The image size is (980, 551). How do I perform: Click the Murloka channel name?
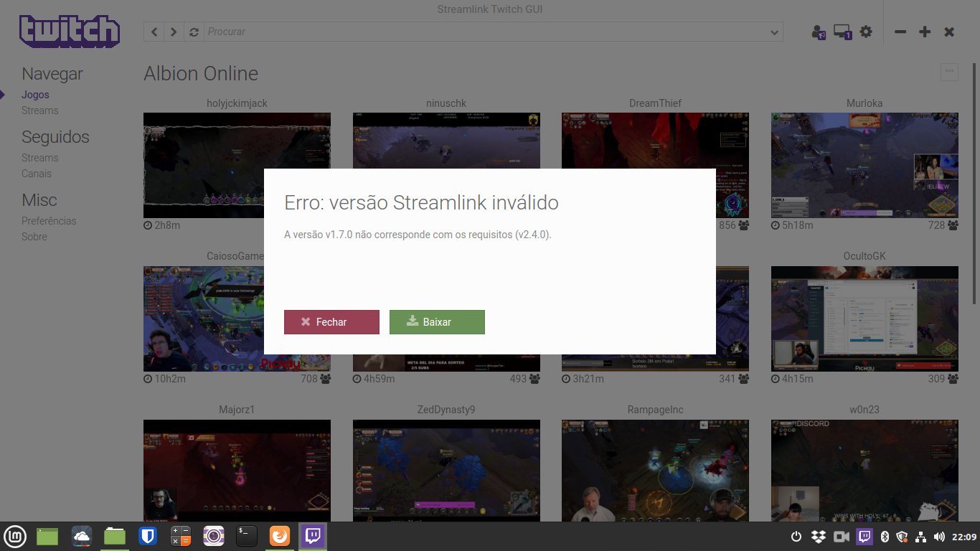tap(864, 103)
